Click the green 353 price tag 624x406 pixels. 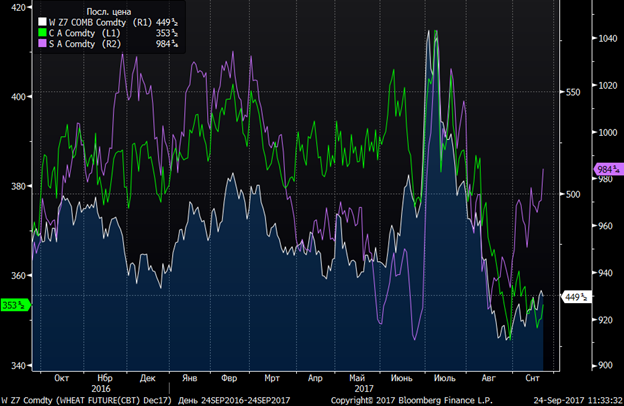[15, 305]
